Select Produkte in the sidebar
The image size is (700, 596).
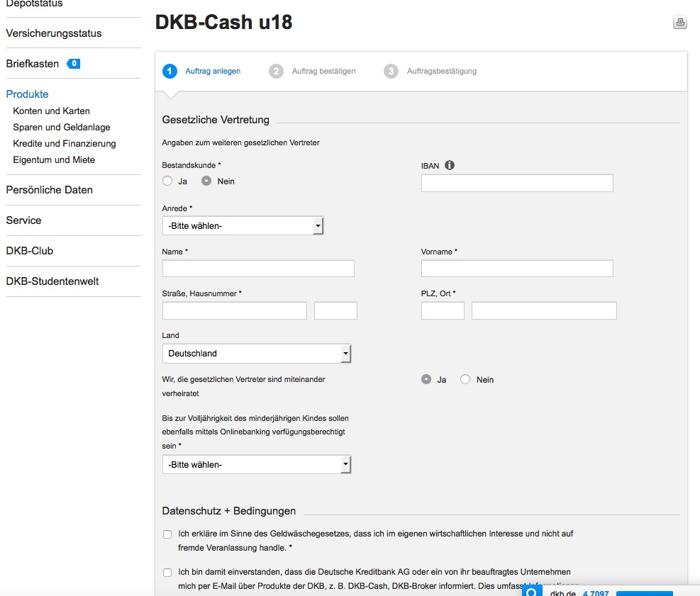point(27,94)
